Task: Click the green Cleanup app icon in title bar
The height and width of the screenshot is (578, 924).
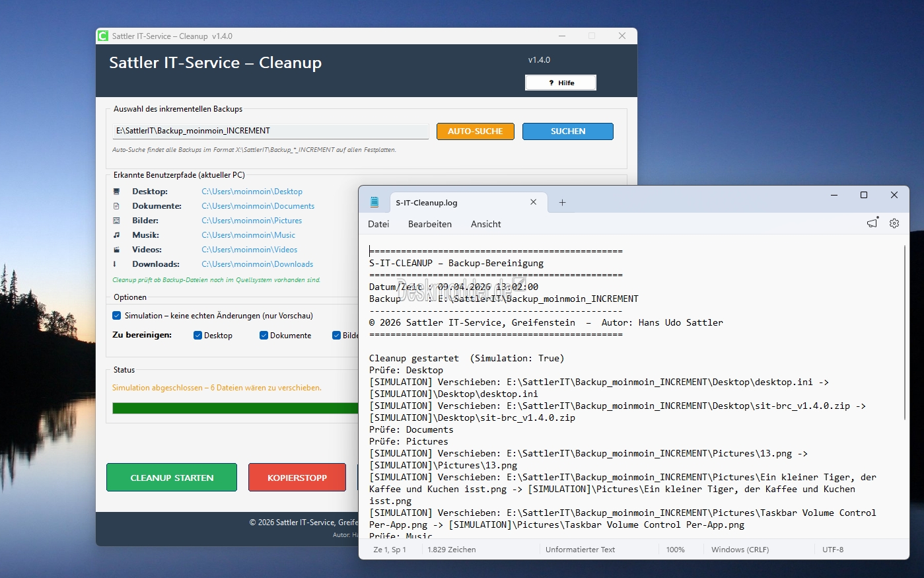Action: (x=103, y=36)
